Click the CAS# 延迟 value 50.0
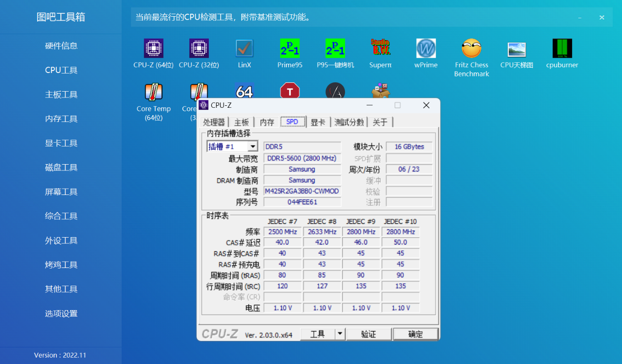622x364 pixels. pyautogui.click(x=400, y=243)
